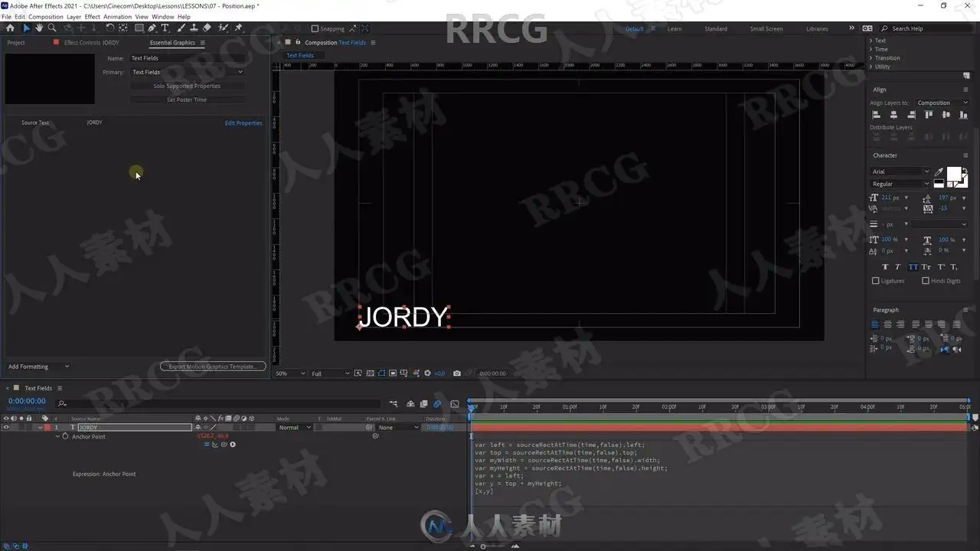Select the Horizontal Type tool
This screenshot has height=551, width=980.
[165, 28]
